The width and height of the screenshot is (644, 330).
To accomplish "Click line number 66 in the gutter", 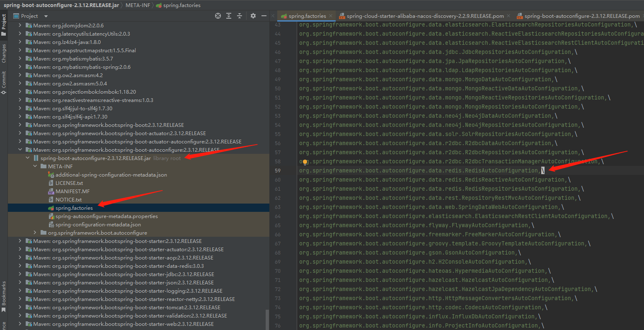I will (x=278, y=234).
